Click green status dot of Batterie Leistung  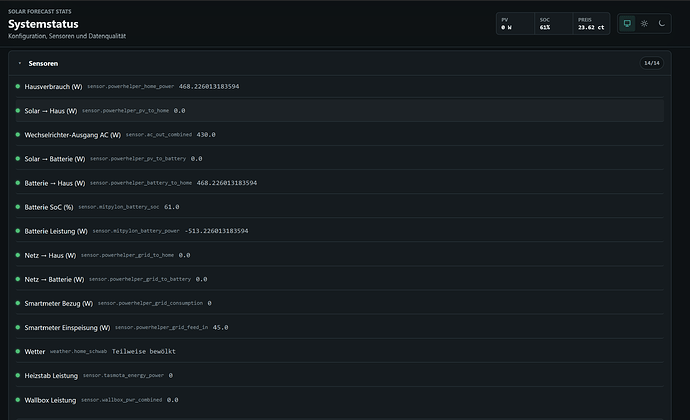pyautogui.click(x=18, y=231)
